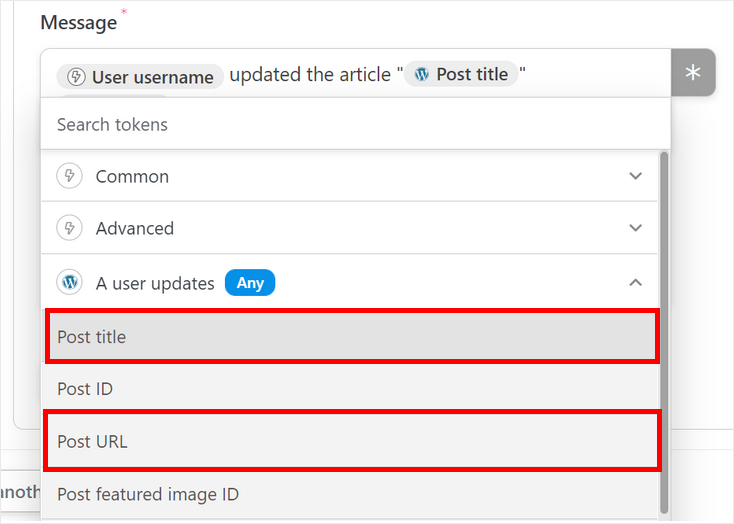The image size is (734, 524).
Task: Click the WordPress icon beside A user updates
Action: (70, 283)
